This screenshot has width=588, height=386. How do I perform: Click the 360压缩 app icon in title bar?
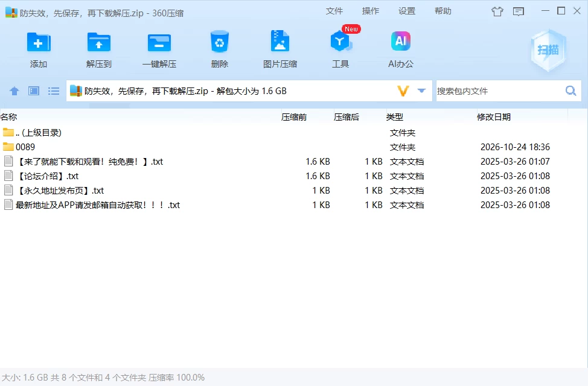(x=11, y=13)
